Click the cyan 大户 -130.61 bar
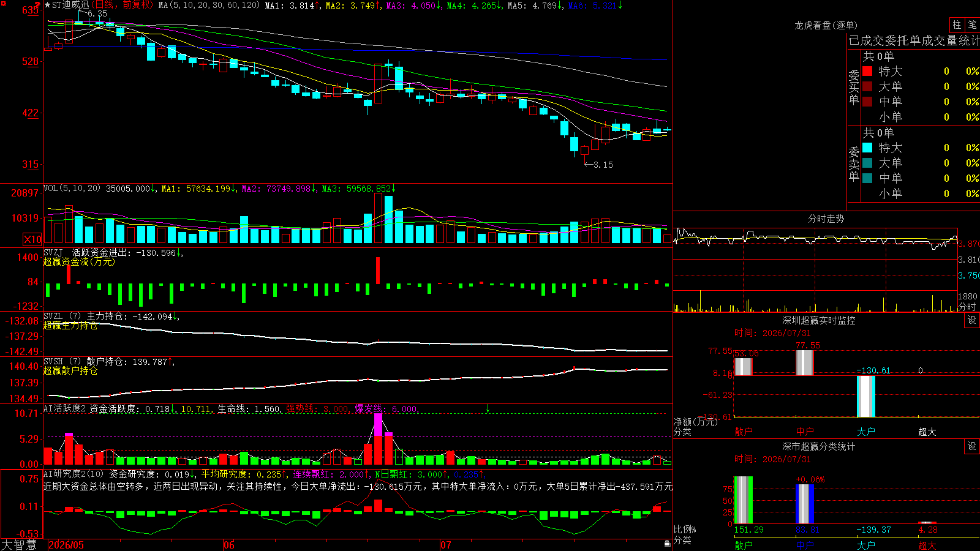Screen dimensions: 980x551 tap(866, 396)
